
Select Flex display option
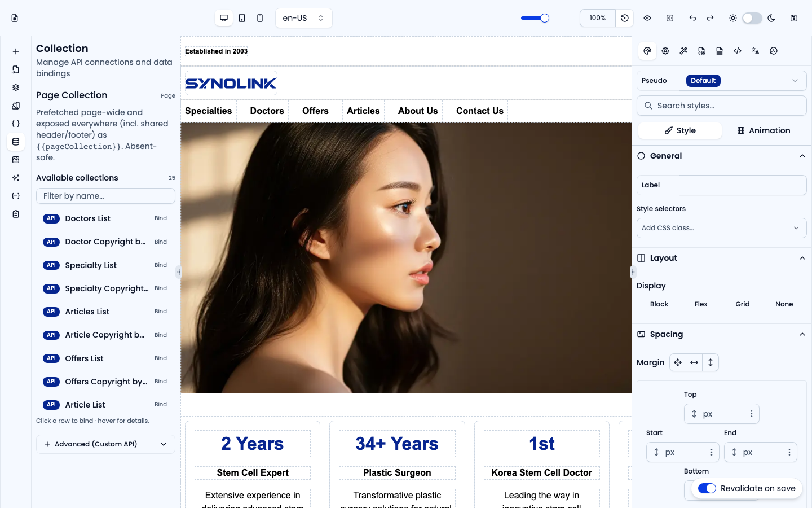(x=701, y=304)
